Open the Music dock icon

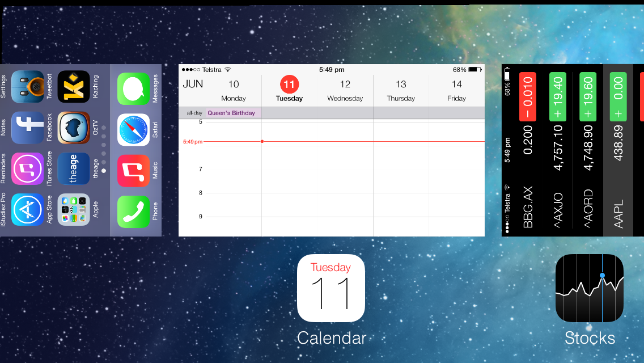coord(133,171)
